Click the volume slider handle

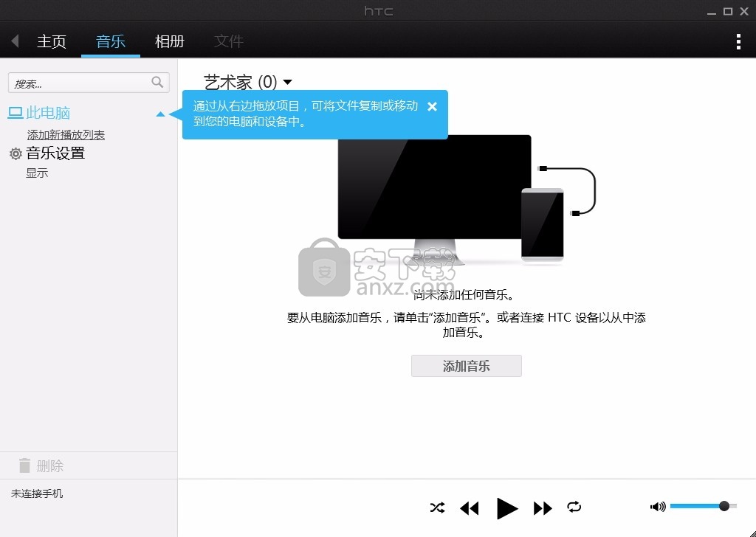coord(724,506)
